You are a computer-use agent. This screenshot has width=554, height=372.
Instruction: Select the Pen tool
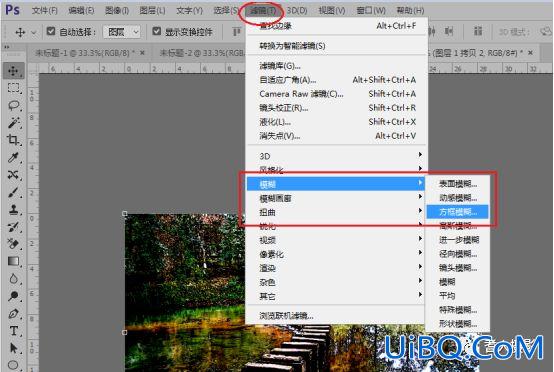(x=13, y=313)
